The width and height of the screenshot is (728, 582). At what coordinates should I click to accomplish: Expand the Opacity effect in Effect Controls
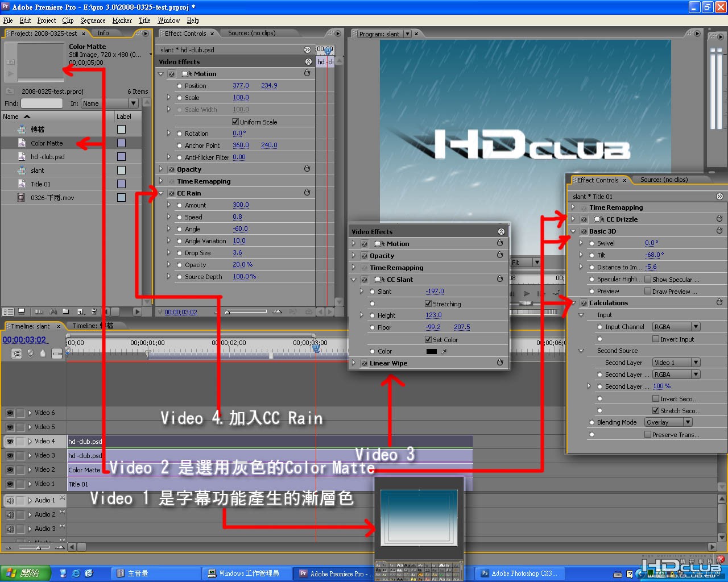(x=161, y=169)
